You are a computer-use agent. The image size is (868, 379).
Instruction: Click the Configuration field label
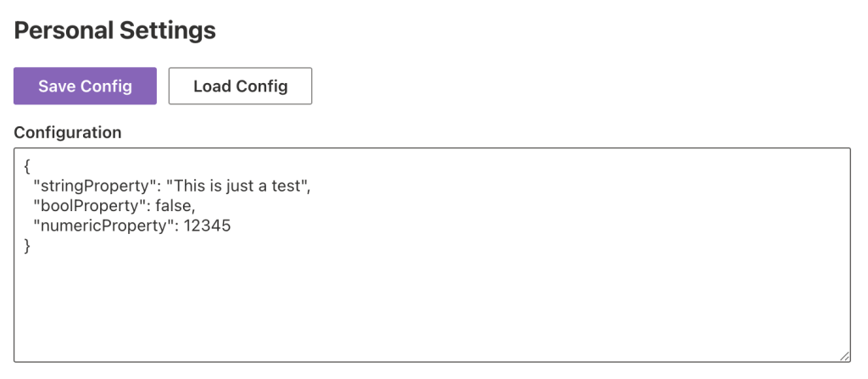pyautogui.click(x=68, y=132)
